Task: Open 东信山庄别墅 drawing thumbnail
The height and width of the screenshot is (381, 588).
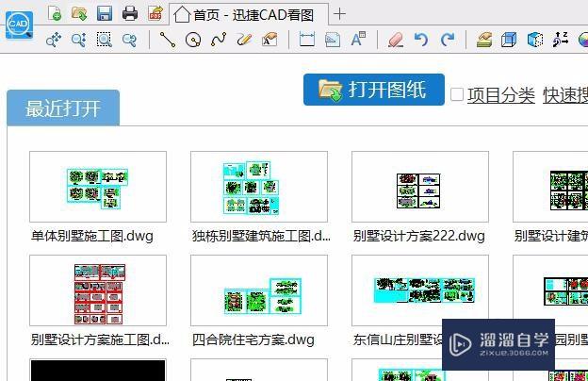Action: click(x=420, y=290)
